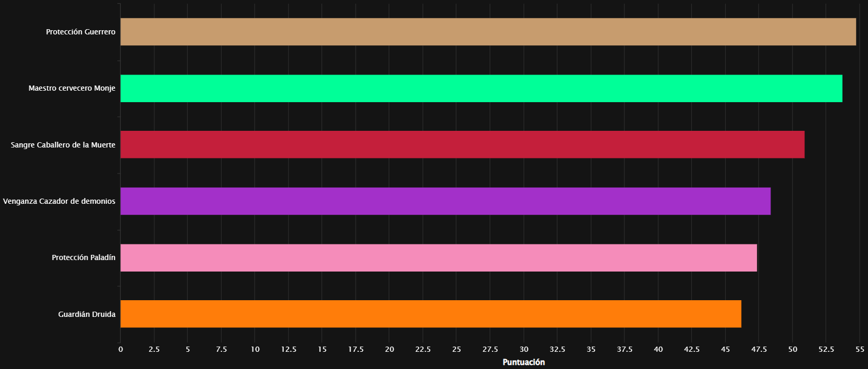Click the 55 tick label on the x-axis

pyautogui.click(x=859, y=349)
